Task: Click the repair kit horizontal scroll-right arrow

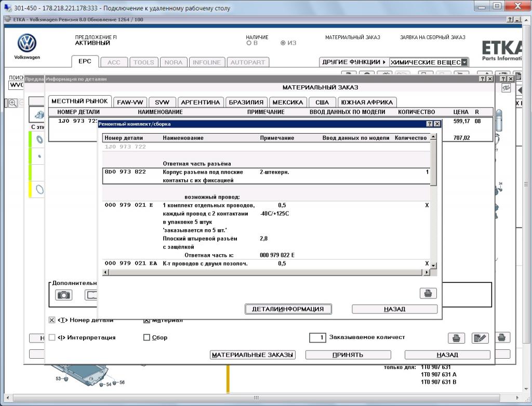Action: 427,272
